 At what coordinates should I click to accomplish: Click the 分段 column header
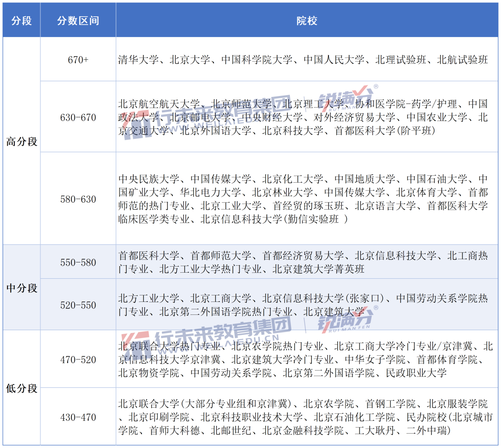pos(21,20)
